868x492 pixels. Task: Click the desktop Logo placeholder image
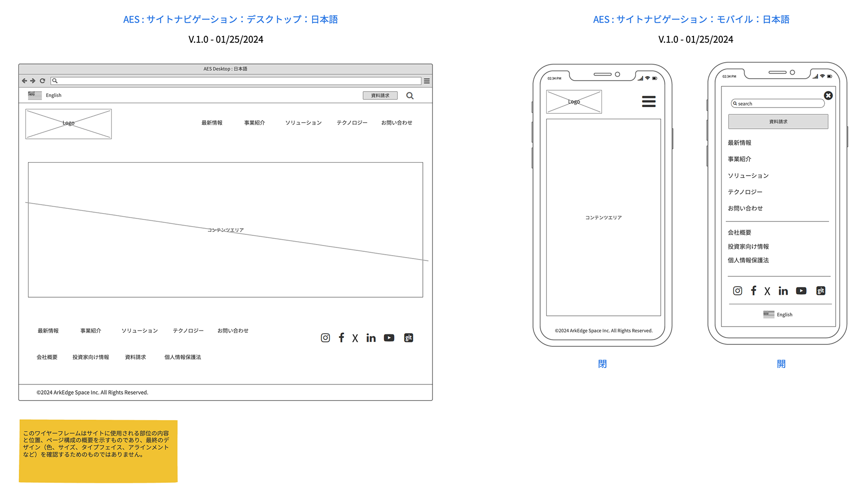(68, 124)
